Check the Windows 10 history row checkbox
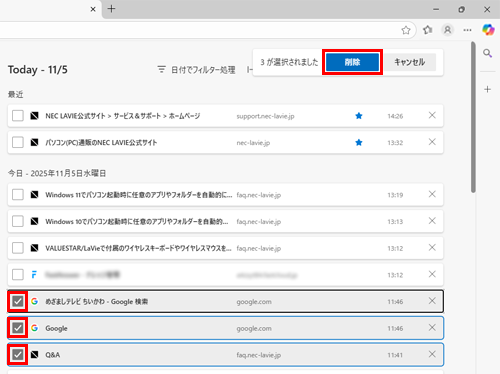The width and height of the screenshot is (500, 374). tap(18, 221)
